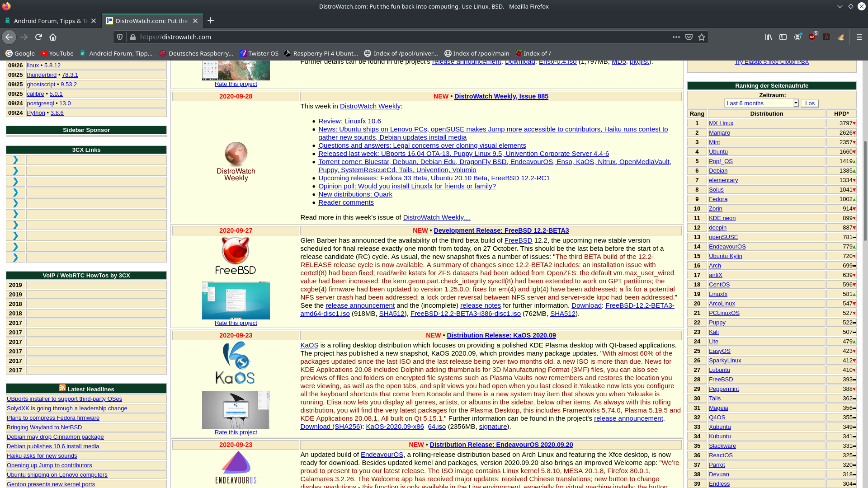
Task: Bookmark this page with the star
Action: 702,37
